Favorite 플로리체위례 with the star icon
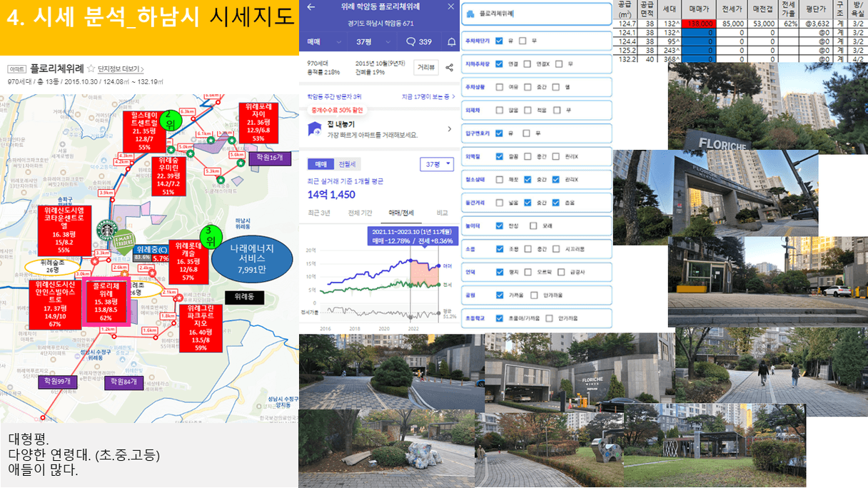The image size is (868, 488). coord(91,68)
